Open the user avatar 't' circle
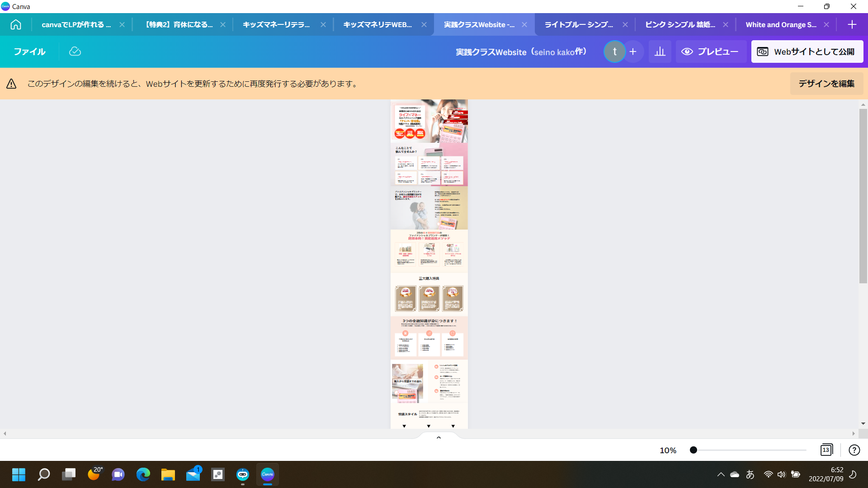 tap(614, 52)
